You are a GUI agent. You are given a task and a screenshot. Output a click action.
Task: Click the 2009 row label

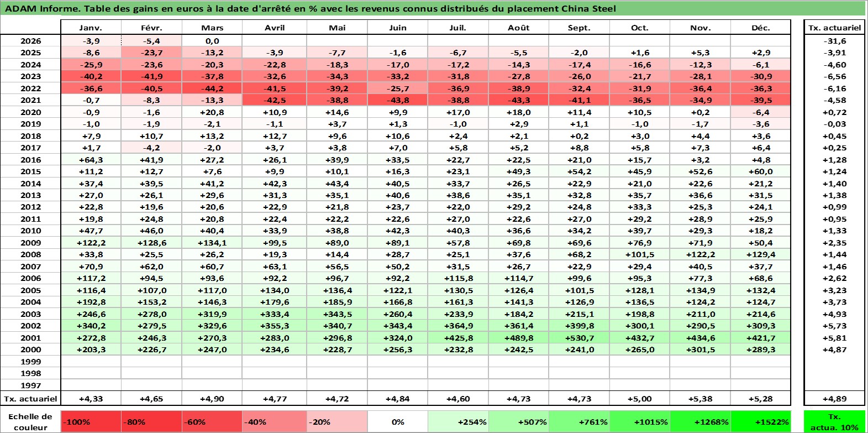tap(30, 243)
